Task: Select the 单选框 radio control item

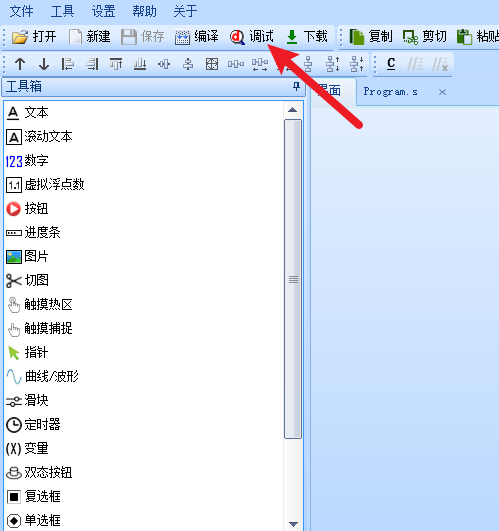Action: click(33, 521)
